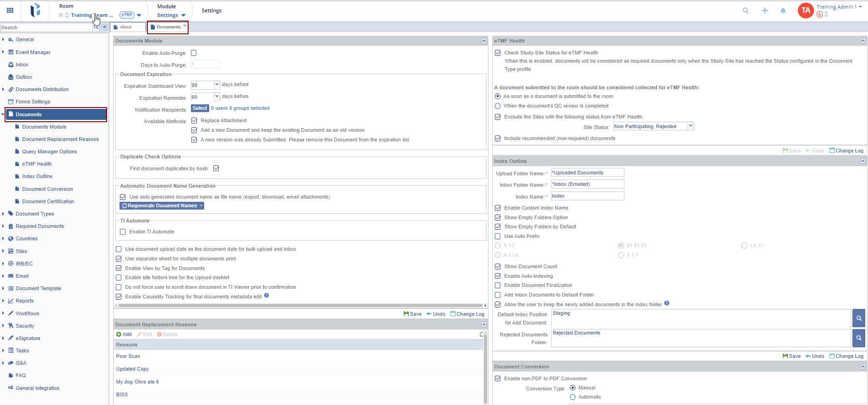Collapse the Documents Module panel icon

(x=483, y=41)
